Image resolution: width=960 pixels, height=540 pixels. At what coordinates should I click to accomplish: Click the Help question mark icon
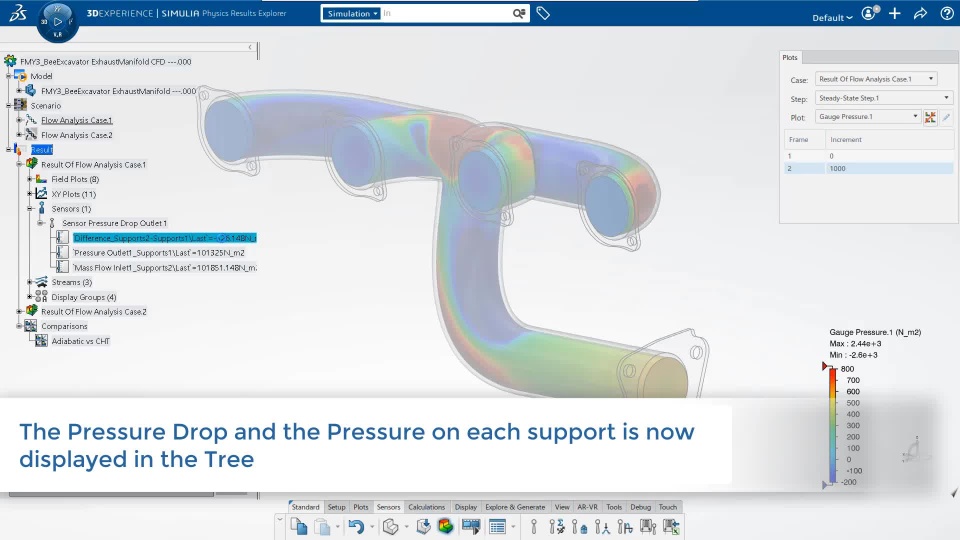coord(947,13)
